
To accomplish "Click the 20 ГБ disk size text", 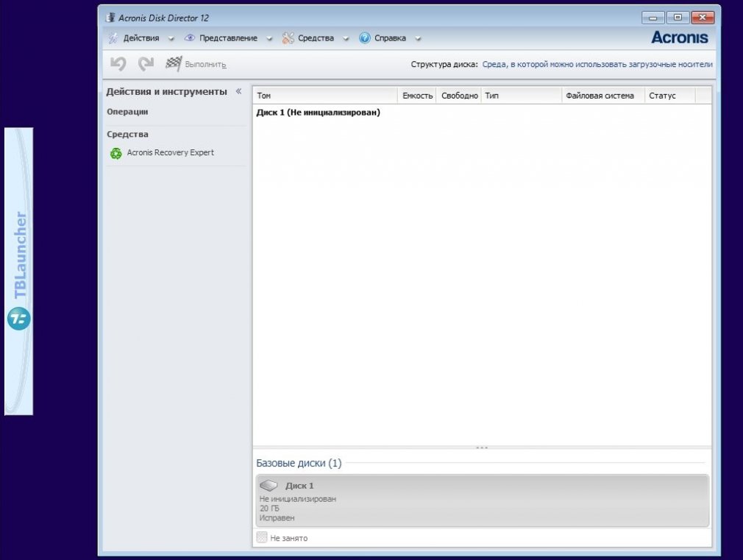I will tap(269, 508).
